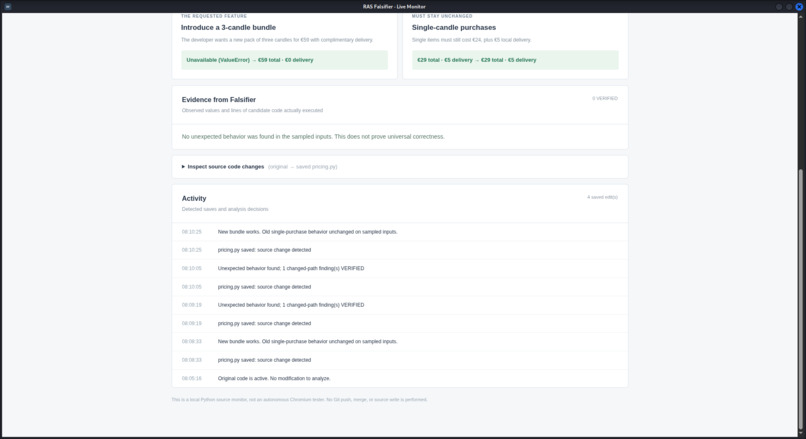This screenshot has height=439, width=806.
Task: Click the 'Unavailable (ValueError)' result box
Action: (284, 60)
